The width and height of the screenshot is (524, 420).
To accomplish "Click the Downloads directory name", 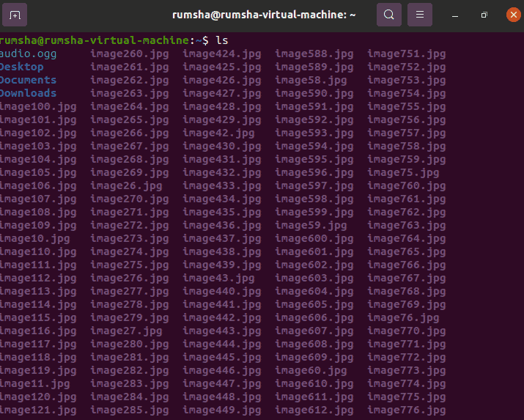I will click(x=28, y=93).
